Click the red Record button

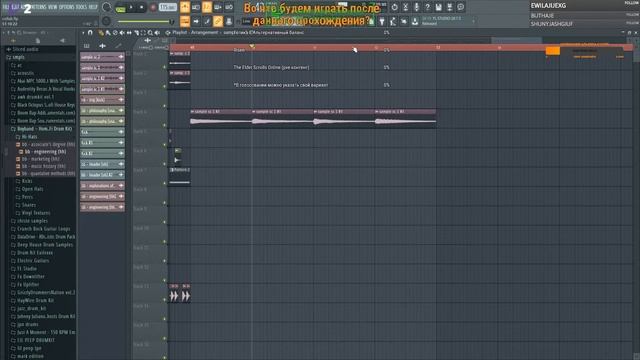pos(153,7)
